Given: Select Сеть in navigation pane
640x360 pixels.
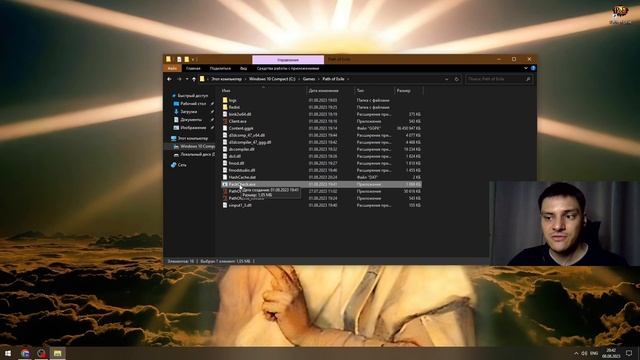Looking at the screenshot, I should point(182,165).
